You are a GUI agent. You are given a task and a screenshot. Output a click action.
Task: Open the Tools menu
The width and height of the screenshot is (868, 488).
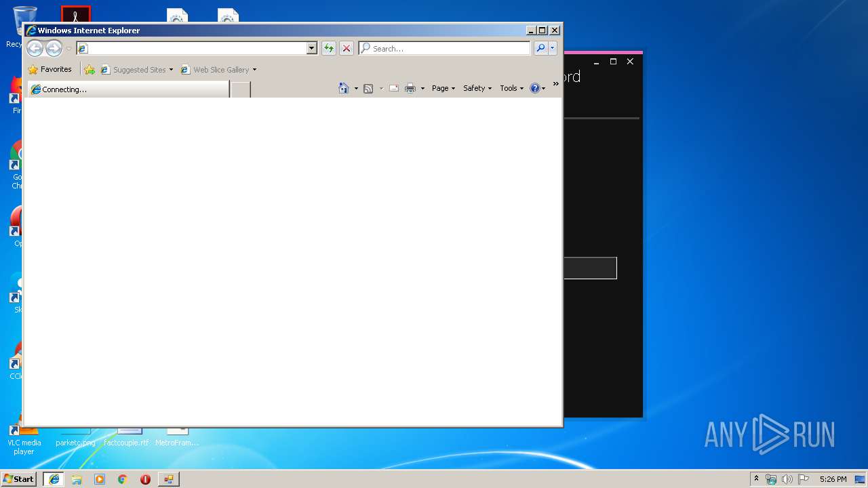click(x=512, y=88)
